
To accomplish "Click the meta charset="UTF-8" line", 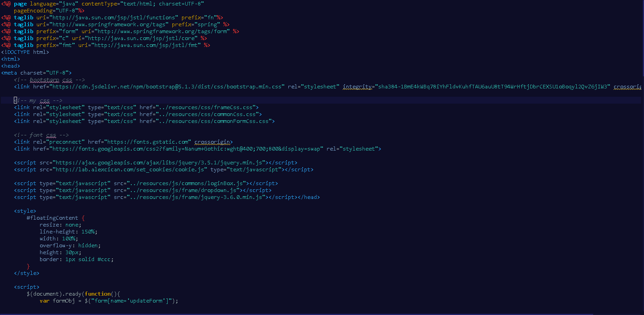I will (36, 73).
